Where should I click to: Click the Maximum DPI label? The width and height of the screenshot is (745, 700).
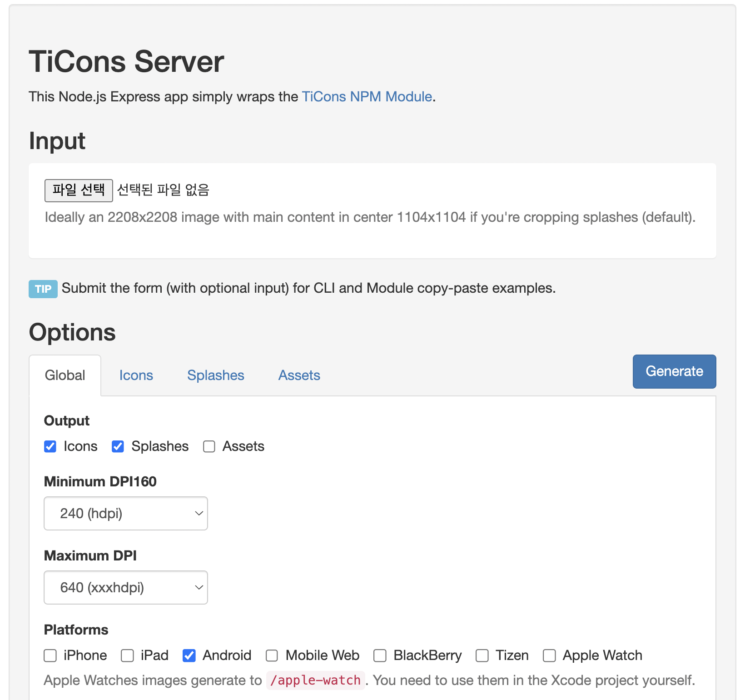[x=90, y=555]
